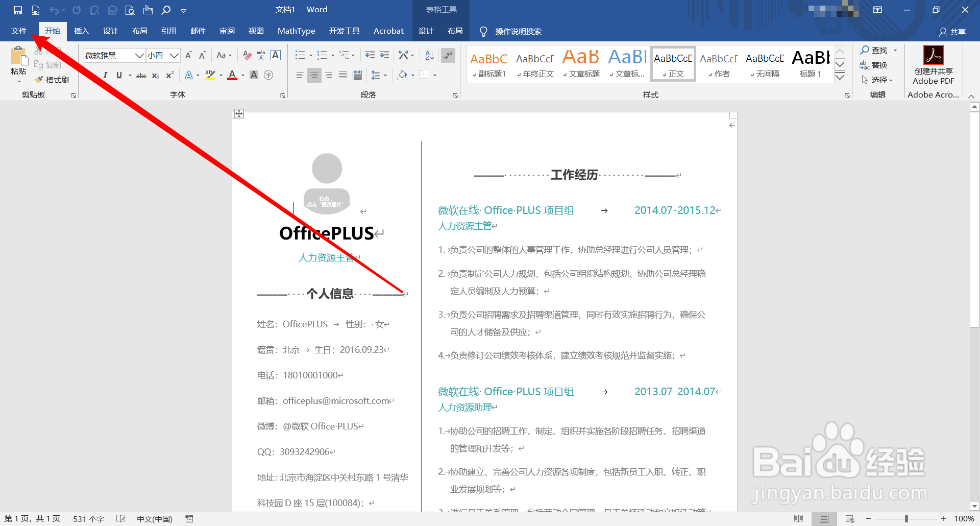The image size is (980, 526).
Task: Switch to the 插入 ribbon tab
Action: click(81, 31)
